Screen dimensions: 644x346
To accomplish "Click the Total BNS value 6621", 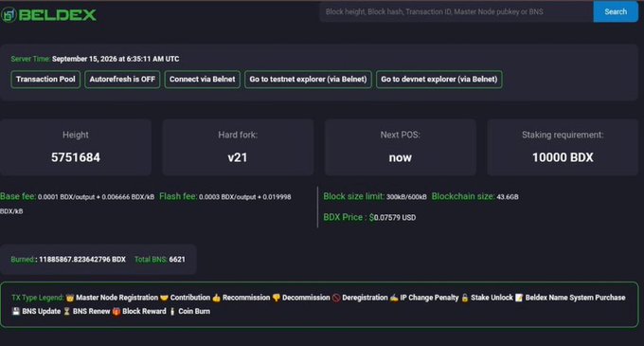I will click(x=177, y=260).
